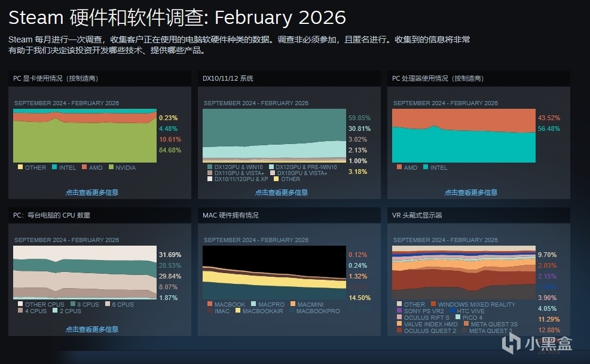The height and width of the screenshot is (364, 590).
Task: Click page heading 'Steam 硬件和软件调查: February 2026'
Action: [177, 17]
